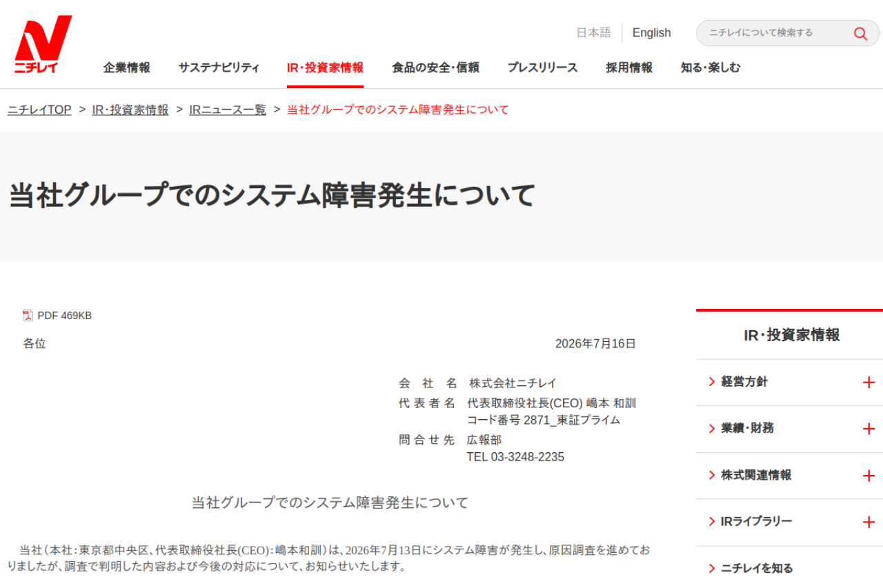The height and width of the screenshot is (588, 883).
Task: Open the サステナビリティ menu
Action: [x=219, y=68]
